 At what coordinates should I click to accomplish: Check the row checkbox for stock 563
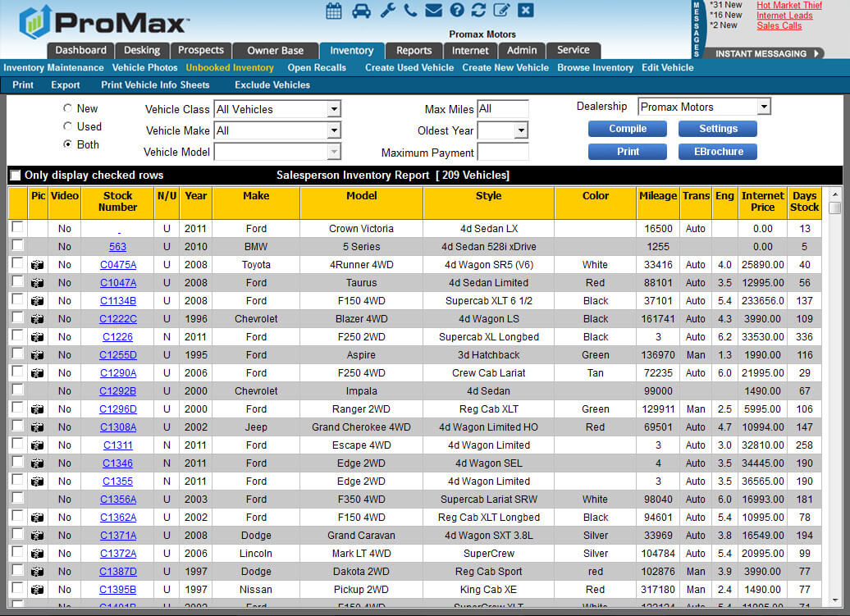click(x=17, y=245)
